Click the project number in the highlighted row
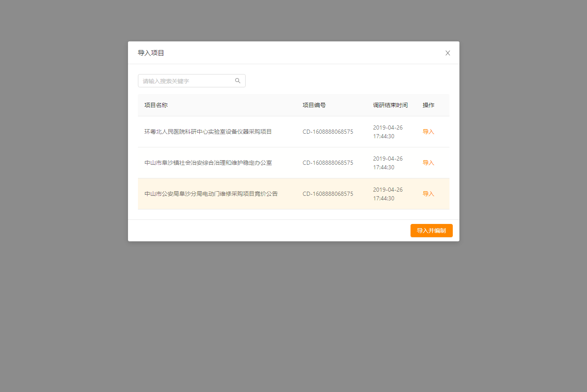Screen dimensions: 587x392 [x=328, y=194]
